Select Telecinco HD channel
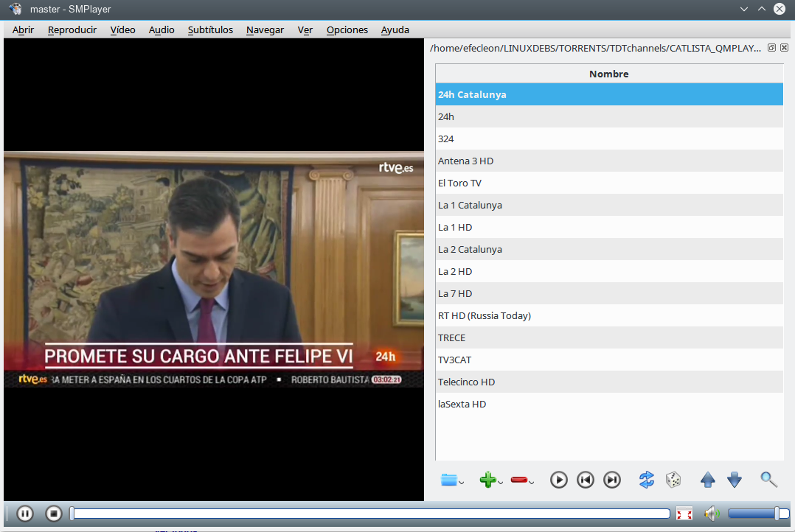 609,382
